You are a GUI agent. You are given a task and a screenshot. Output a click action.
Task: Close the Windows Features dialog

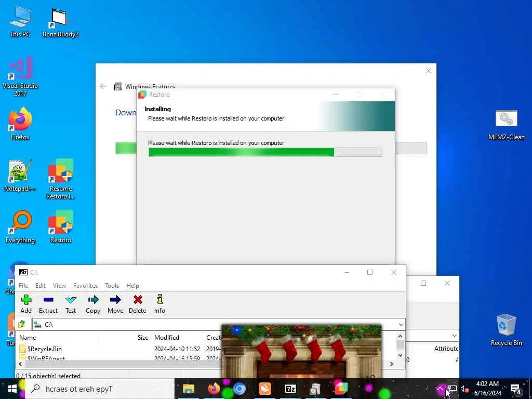tap(429, 71)
